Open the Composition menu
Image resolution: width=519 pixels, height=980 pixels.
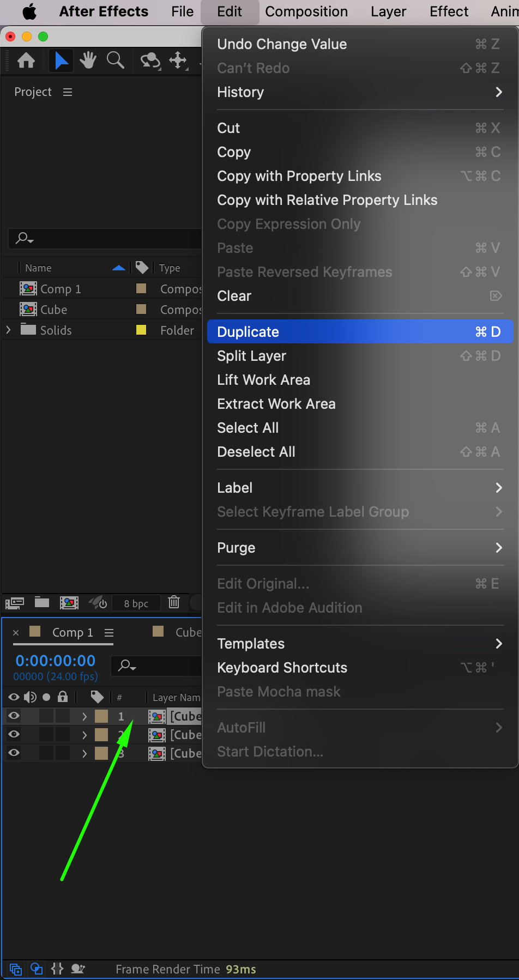306,11
